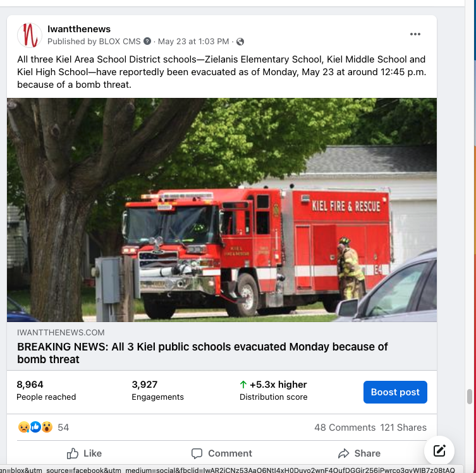Click the public globe audience icon
The width and height of the screenshot is (476, 473).
point(240,42)
